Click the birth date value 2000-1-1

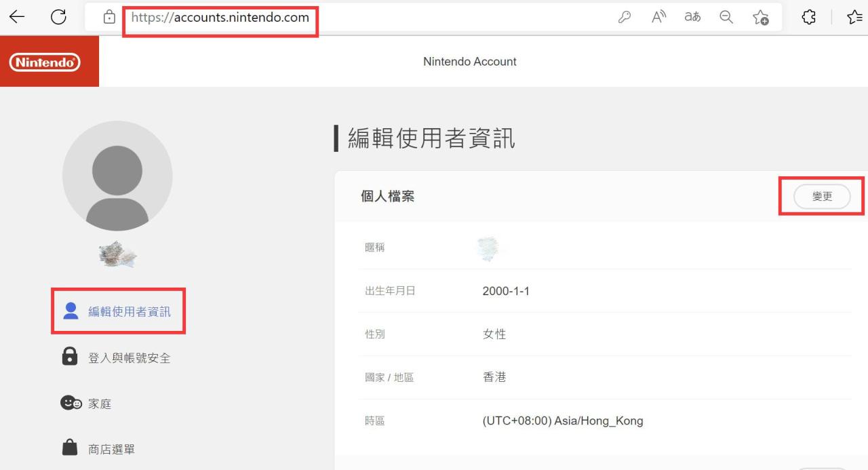point(506,291)
